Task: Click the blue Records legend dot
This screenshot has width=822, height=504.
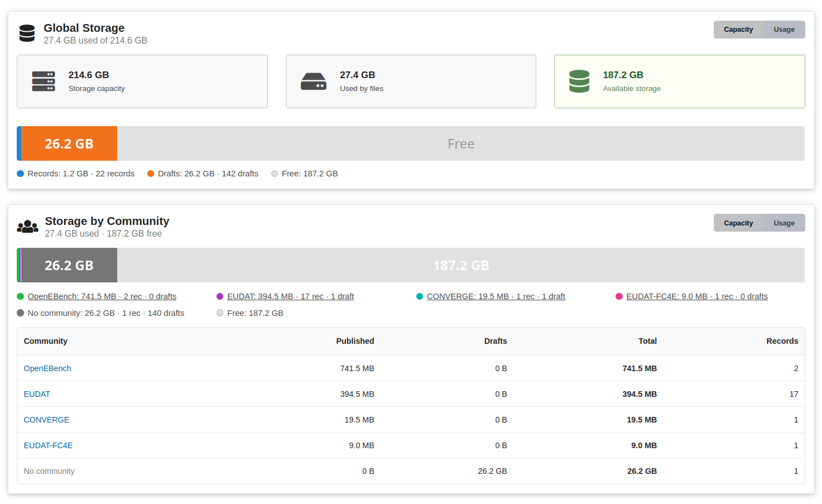Action: [21, 174]
